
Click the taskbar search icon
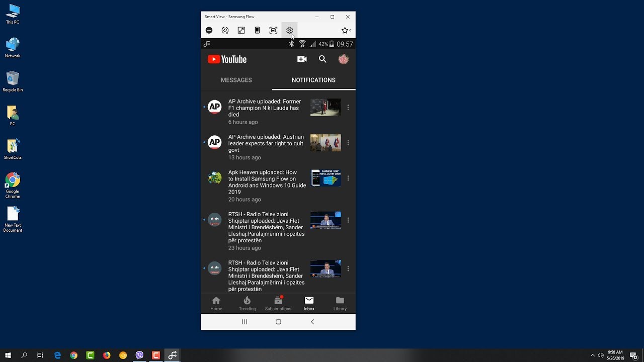pyautogui.click(x=24, y=355)
